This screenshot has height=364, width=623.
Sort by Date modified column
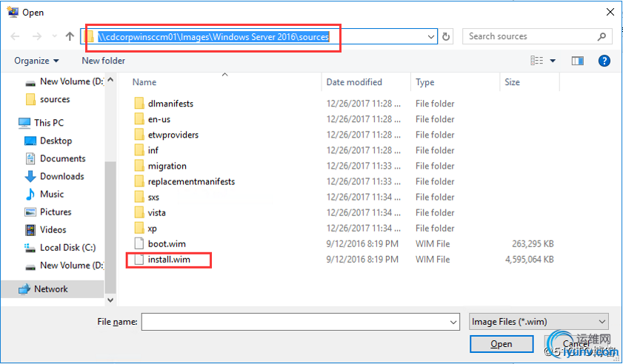354,82
